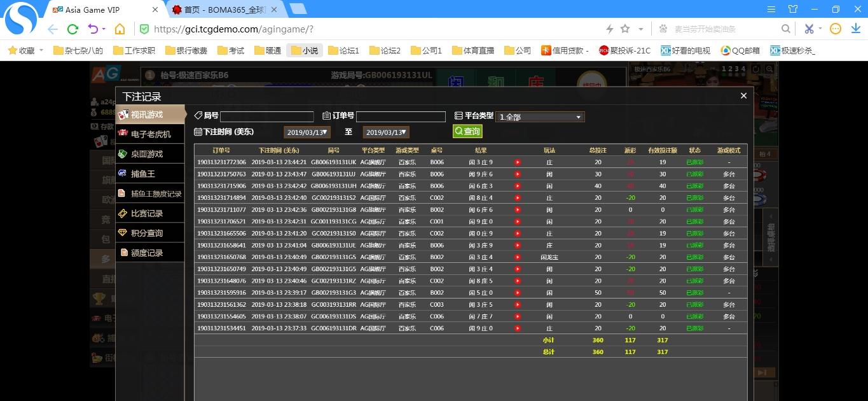Play video replay for order 190313231665506
This screenshot has height=401, width=868.
[x=518, y=234]
